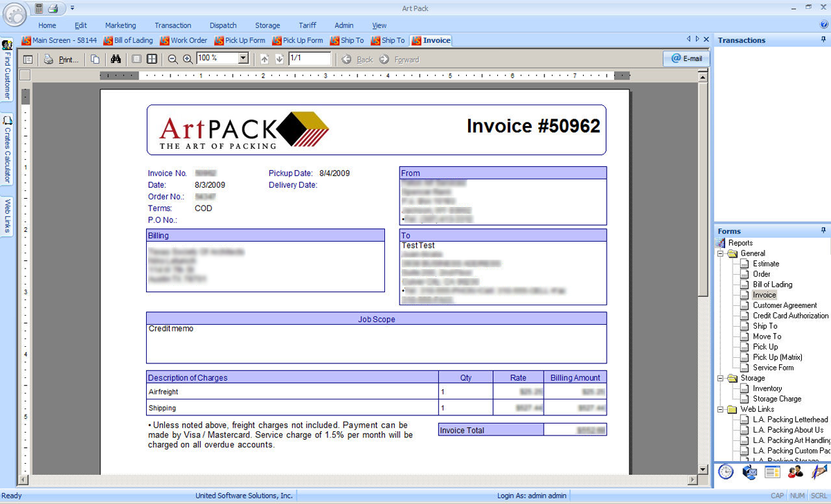Open the Tariff menu
This screenshot has width=831, height=504.
[307, 26]
